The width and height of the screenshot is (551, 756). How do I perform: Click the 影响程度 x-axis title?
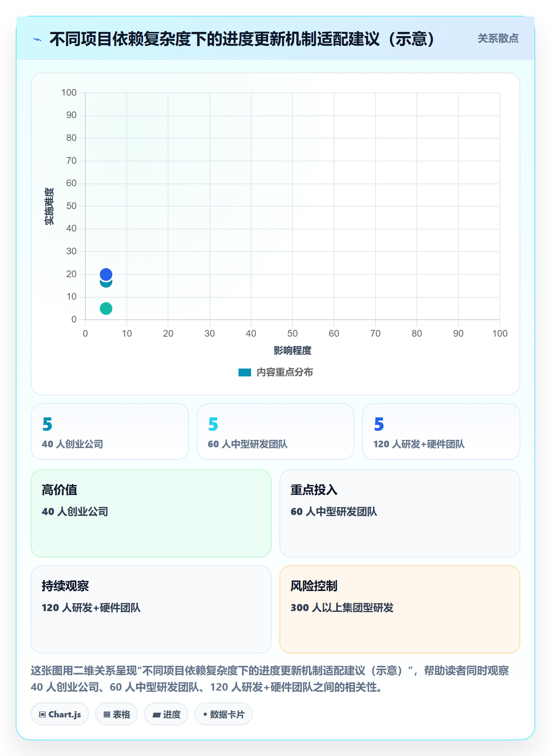(292, 350)
